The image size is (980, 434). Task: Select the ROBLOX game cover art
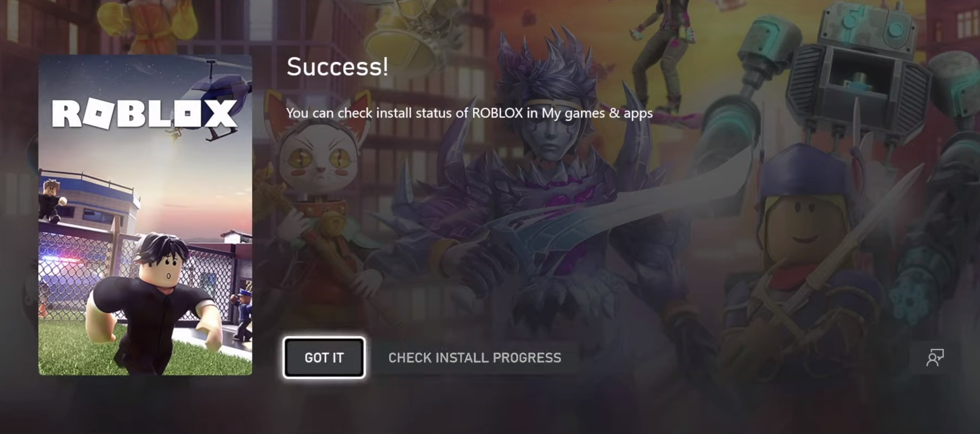click(145, 214)
